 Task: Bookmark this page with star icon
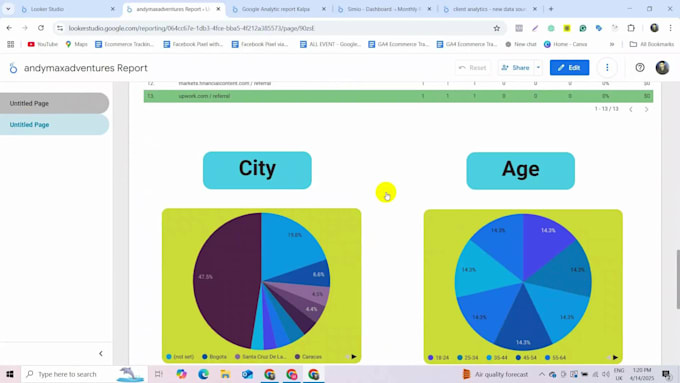tap(497, 28)
